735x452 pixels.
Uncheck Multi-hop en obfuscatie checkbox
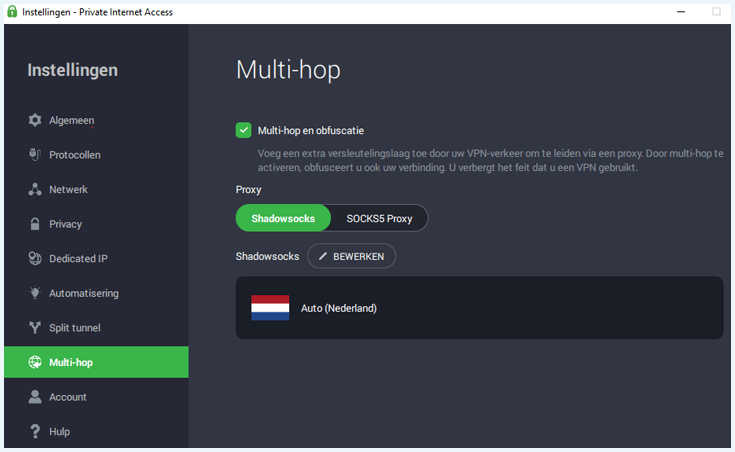click(x=243, y=130)
